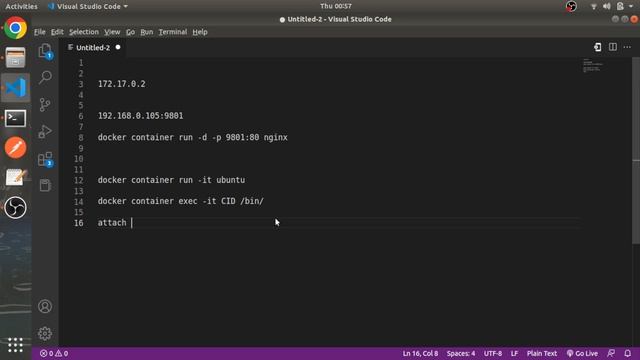Image resolution: width=640 pixels, height=360 pixels.
Task: Open the Source Control view
Action: click(x=45, y=104)
